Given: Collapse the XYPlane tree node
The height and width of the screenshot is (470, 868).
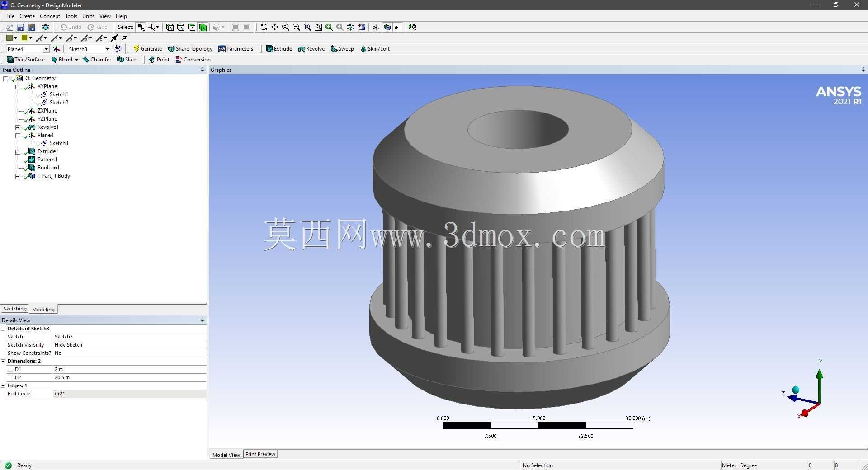Looking at the screenshot, I should pos(18,86).
